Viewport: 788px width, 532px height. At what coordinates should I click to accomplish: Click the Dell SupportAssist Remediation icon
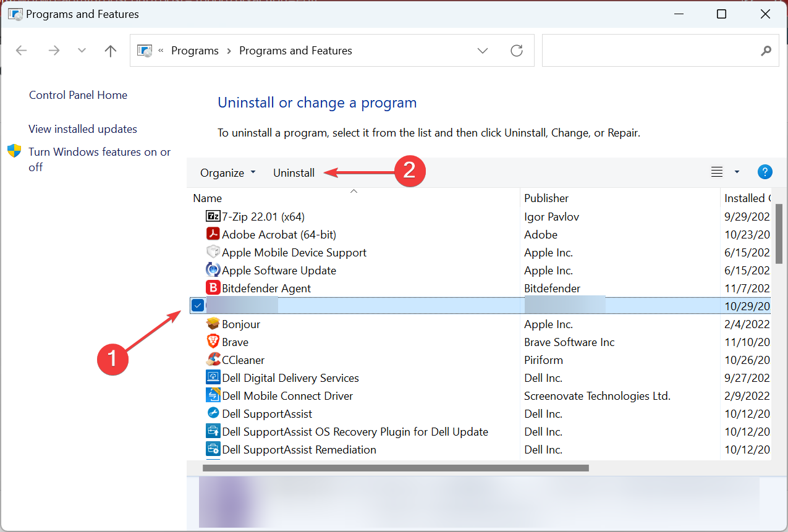click(x=213, y=449)
